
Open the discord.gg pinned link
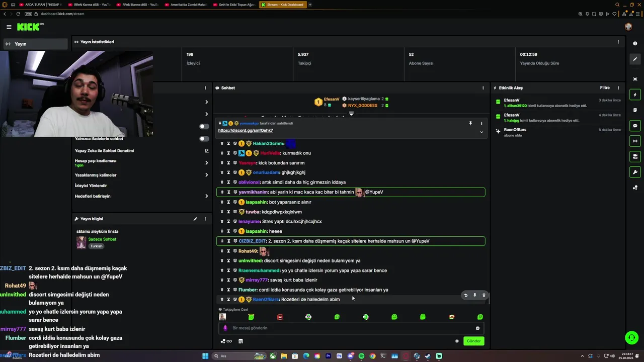click(246, 131)
